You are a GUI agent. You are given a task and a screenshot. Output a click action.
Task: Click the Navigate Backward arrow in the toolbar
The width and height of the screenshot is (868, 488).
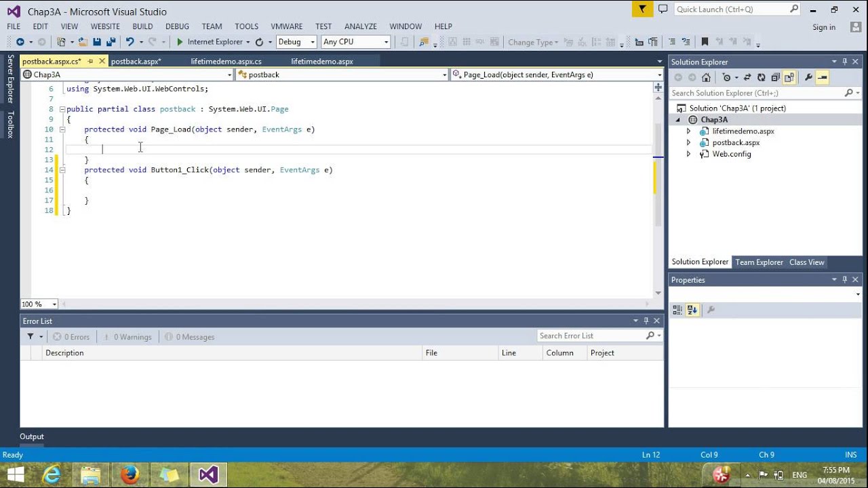coord(20,42)
